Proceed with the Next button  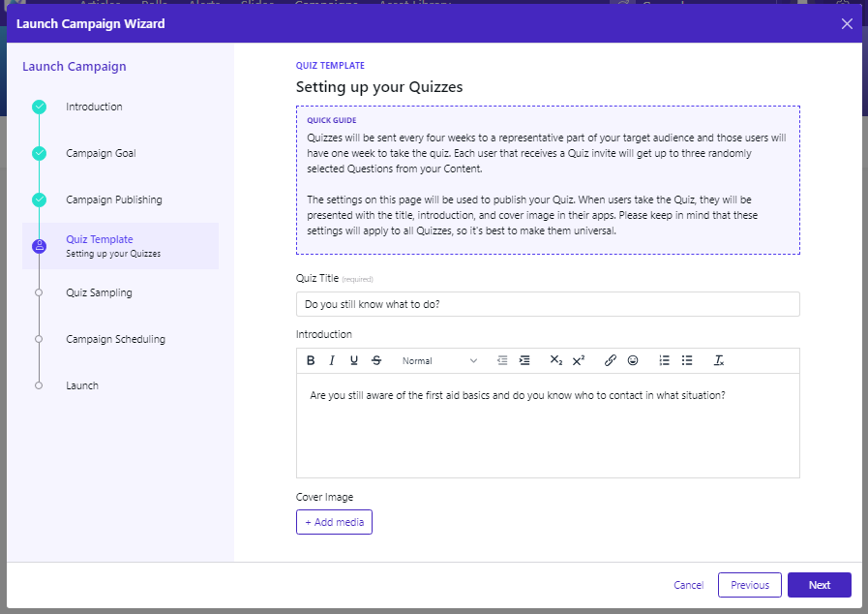click(820, 585)
